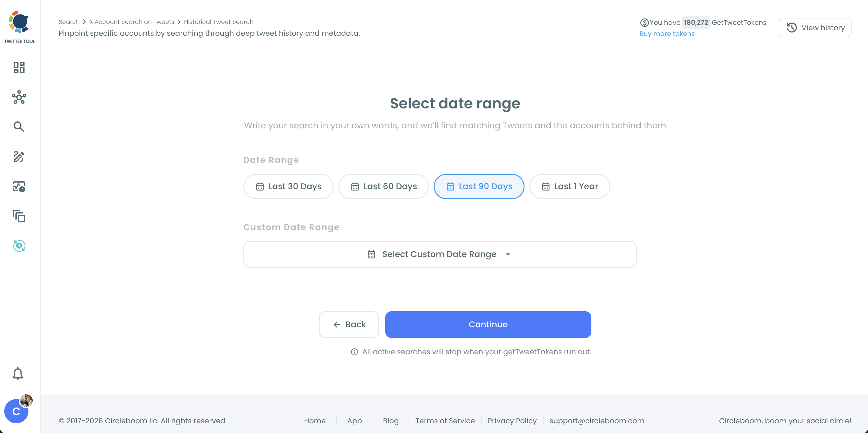The image size is (868, 433).
Task: Open the Home footer link
Action: click(315, 421)
